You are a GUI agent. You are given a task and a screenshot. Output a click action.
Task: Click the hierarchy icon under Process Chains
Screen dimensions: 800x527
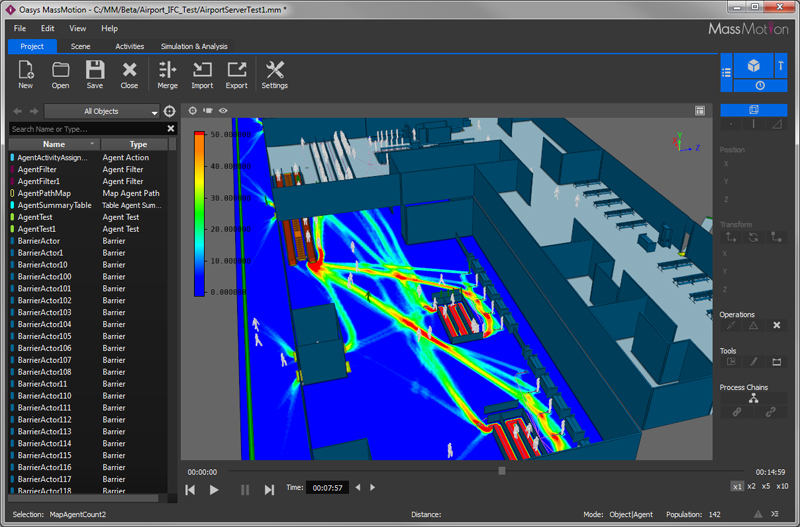[754, 399]
